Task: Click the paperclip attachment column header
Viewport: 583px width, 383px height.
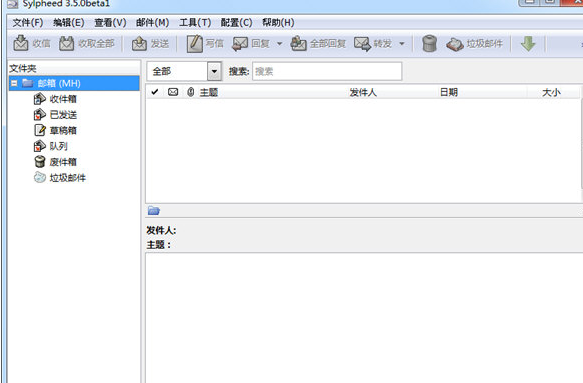Action: (x=190, y=92)
